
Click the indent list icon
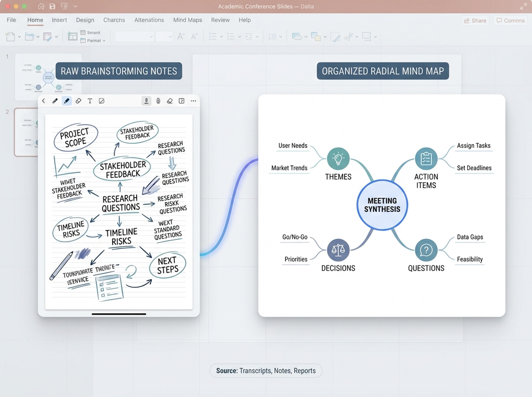pos(249,37)
